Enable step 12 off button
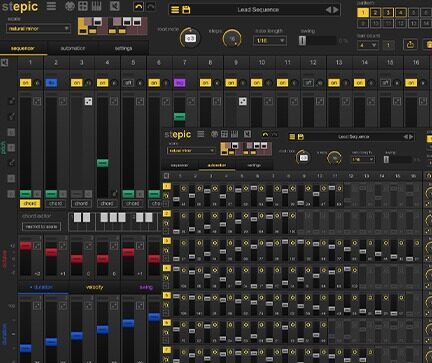432x363 pixels. click(x=308, y=83)
